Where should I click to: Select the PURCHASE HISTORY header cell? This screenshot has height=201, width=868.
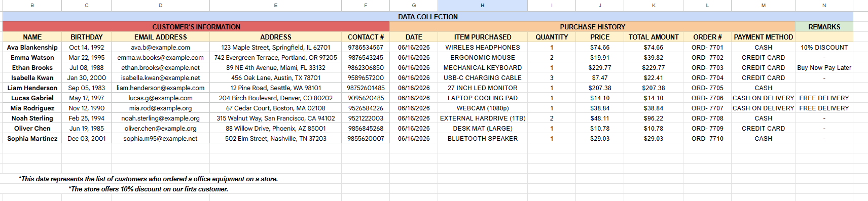pyautogui.click(x=592, y=27)
